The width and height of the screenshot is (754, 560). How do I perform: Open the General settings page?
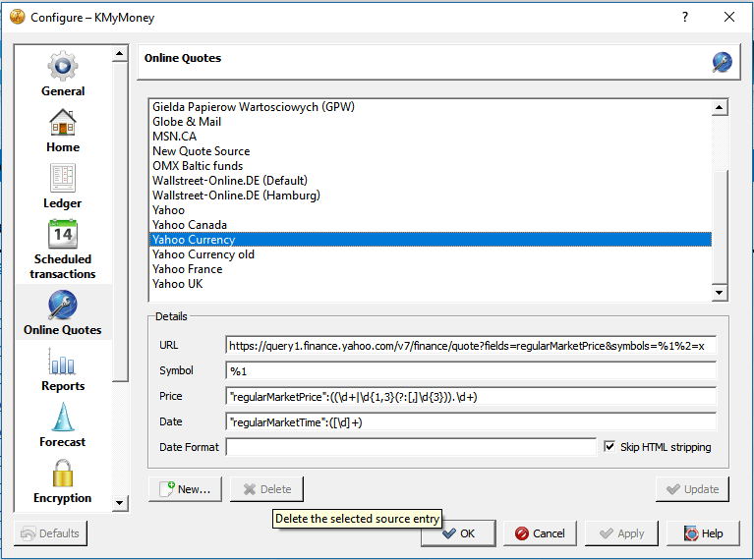(x=63, y=74)
